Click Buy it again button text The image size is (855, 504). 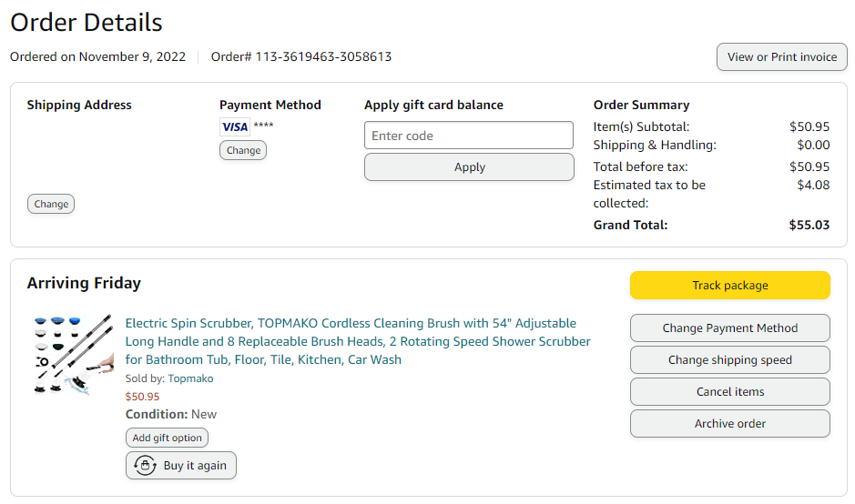tap(195, 465)
